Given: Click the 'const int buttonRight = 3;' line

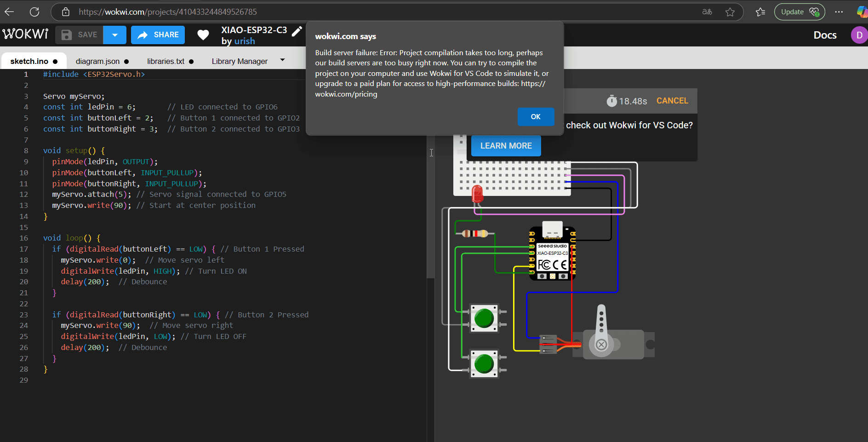Looking at the screenshot, I should pos(101,129).
